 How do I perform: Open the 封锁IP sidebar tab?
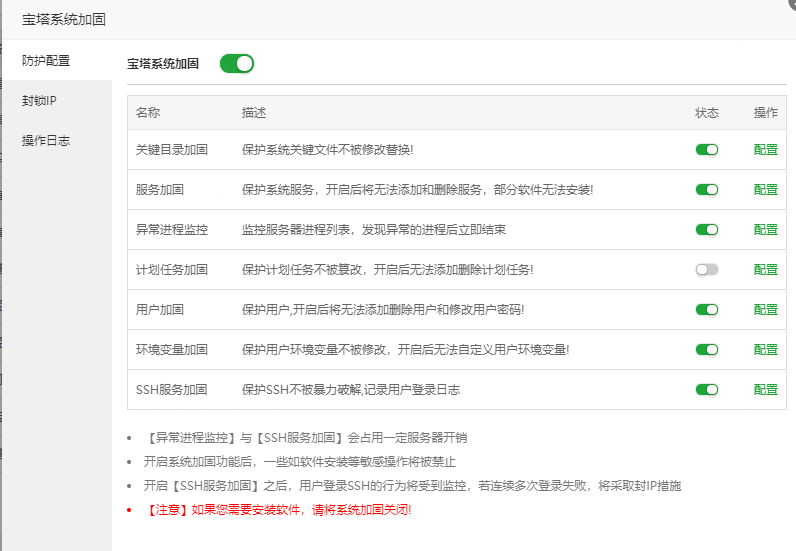click(57, 101)
